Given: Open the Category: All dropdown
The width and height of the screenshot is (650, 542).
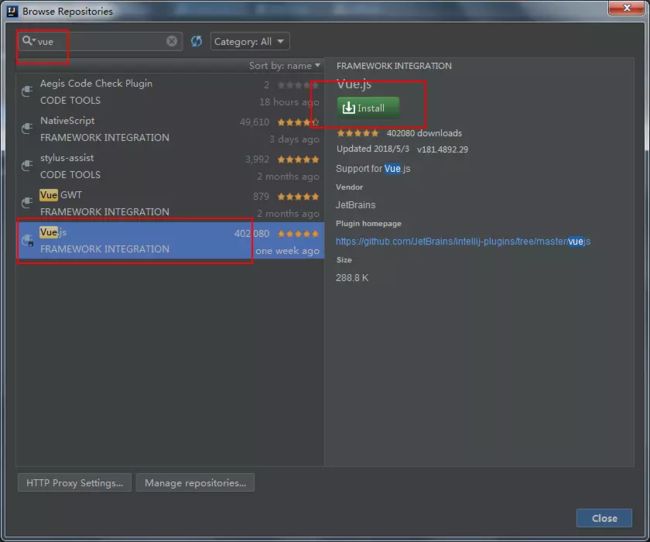Looking at the screenshot, I should click(250, 41).
